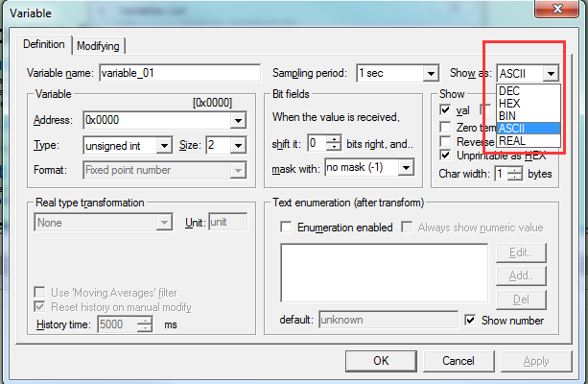
Task: Choose HEX from the Show as list
Action: [509, 104]
